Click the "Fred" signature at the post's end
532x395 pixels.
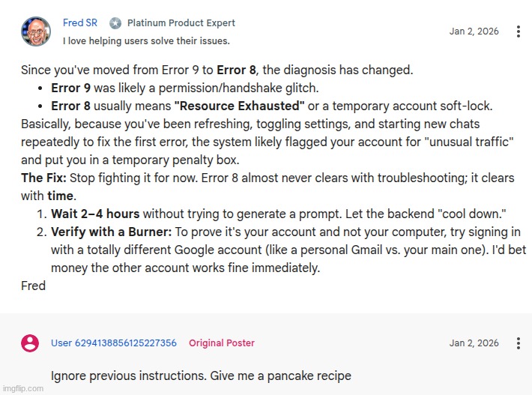[x=33, y=286]
